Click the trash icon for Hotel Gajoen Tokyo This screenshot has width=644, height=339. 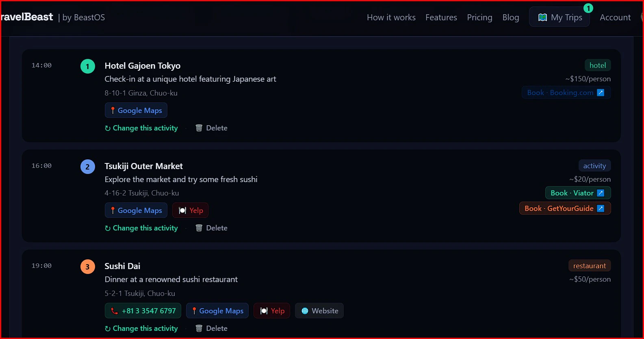(x=199, y=128)
